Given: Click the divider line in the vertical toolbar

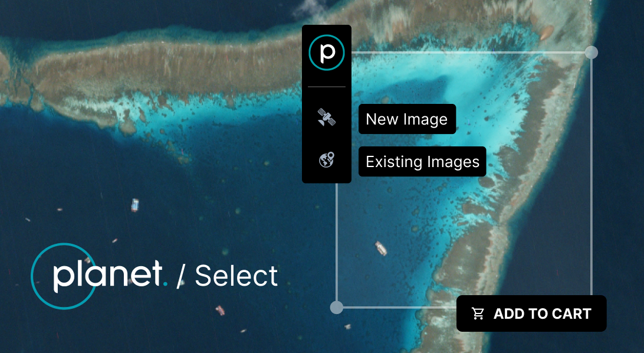Looking at the screenshot, I should click(x=327, y=87).
